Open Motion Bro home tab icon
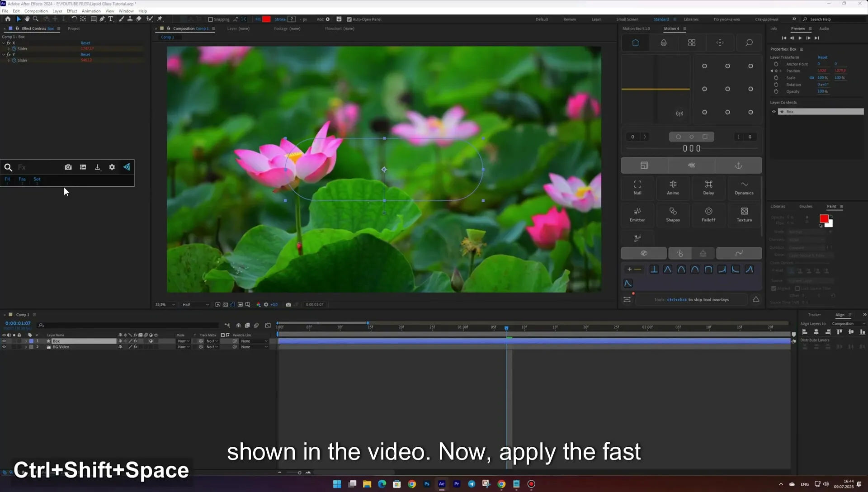This screenshot has width=868, height=492. (x=635, y=43)
